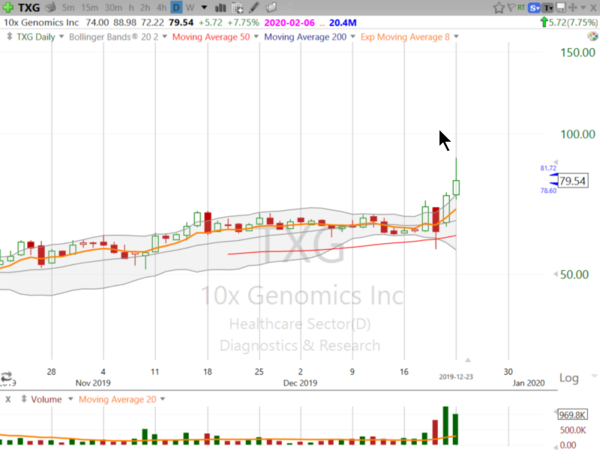Click the 2019-12-23 cursor date label
The width and height of the screenshot is (600, 450).
pos(456,377)
